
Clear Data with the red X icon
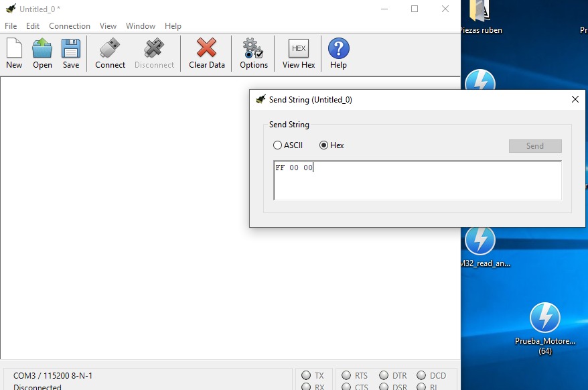(206, 54)
